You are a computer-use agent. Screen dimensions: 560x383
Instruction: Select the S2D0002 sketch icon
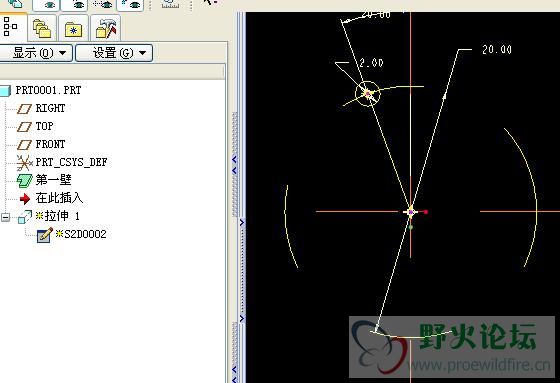click(x=45, y=235)
